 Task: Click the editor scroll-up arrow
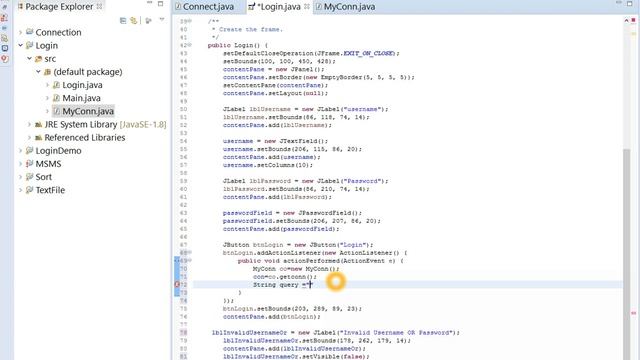point(627,20)
